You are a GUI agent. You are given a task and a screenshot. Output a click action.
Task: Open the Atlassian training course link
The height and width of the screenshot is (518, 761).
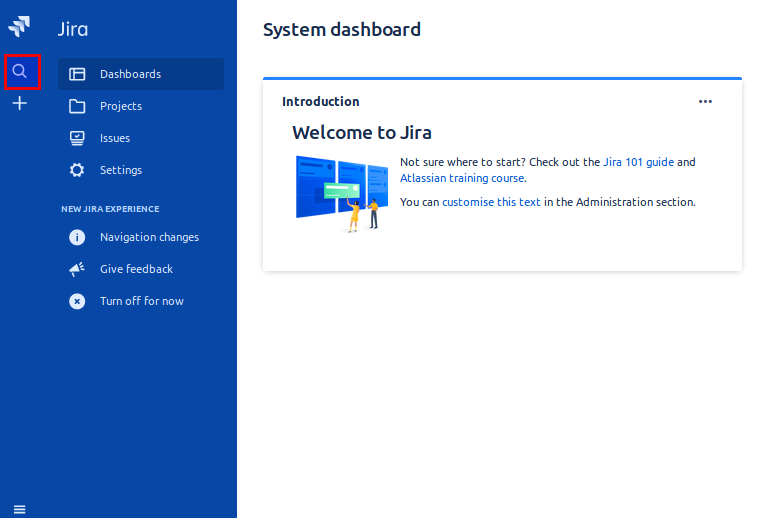[x=462, y=178]
